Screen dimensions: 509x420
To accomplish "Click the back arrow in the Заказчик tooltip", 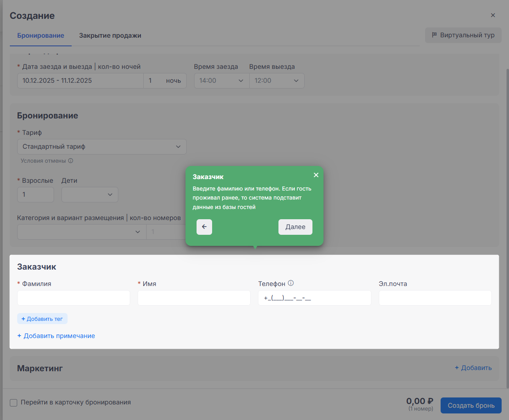I will click(x=204, y=227).
